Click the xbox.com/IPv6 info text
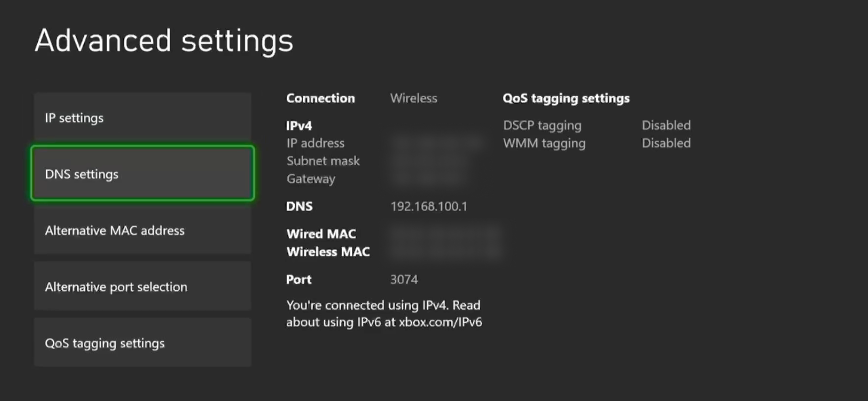Viewport: 868px width, 401px height. pyautogui.click(x=440, y=322)
